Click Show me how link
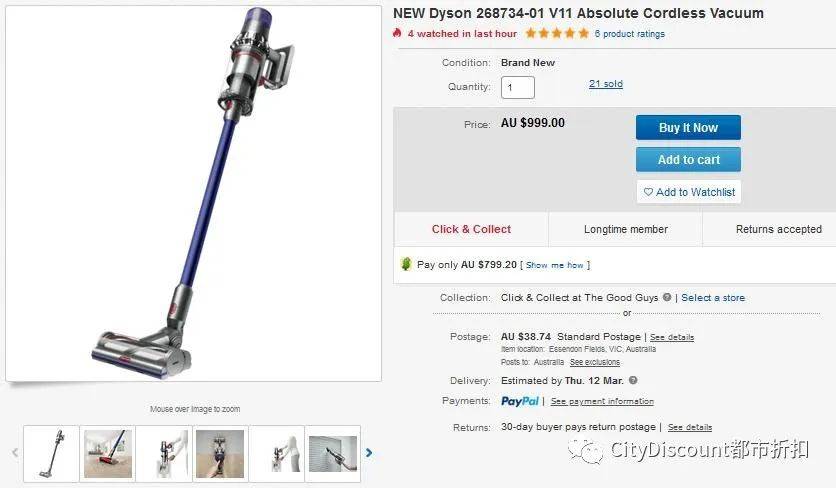Screen dimensions: 836x488 (554, 265)
